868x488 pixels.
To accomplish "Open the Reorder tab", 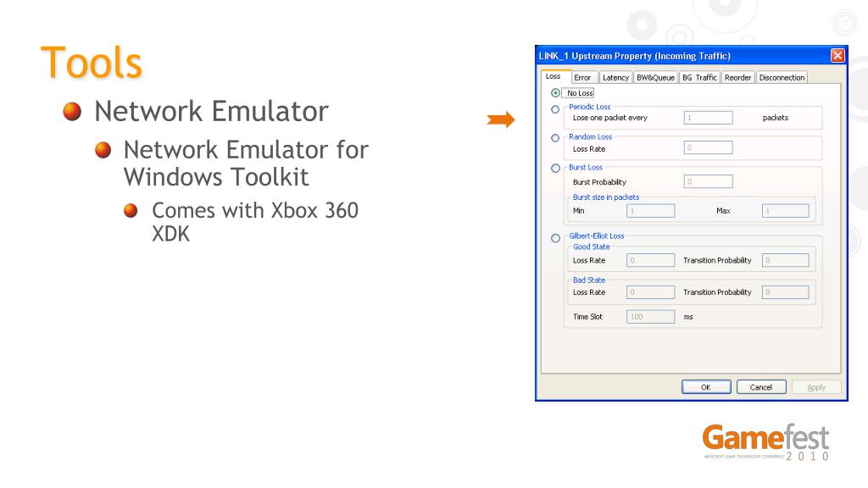I will pyautogui.click(x=738, y=77).
